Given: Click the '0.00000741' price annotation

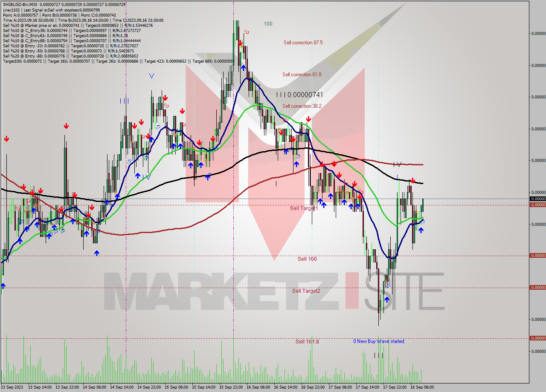Looking at the screenshot, I should pyautogui.click(x=305, y=95).
